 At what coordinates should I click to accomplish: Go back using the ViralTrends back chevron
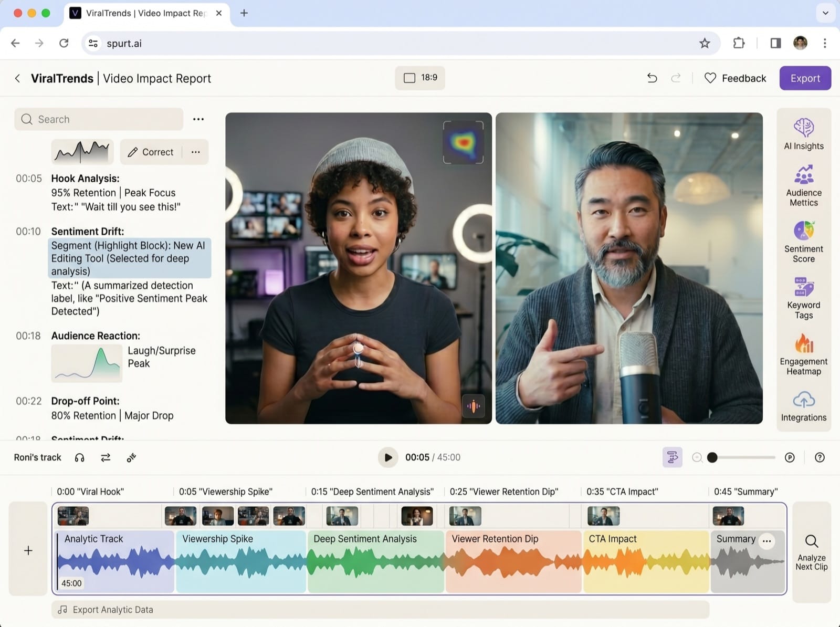pos(17,78)
